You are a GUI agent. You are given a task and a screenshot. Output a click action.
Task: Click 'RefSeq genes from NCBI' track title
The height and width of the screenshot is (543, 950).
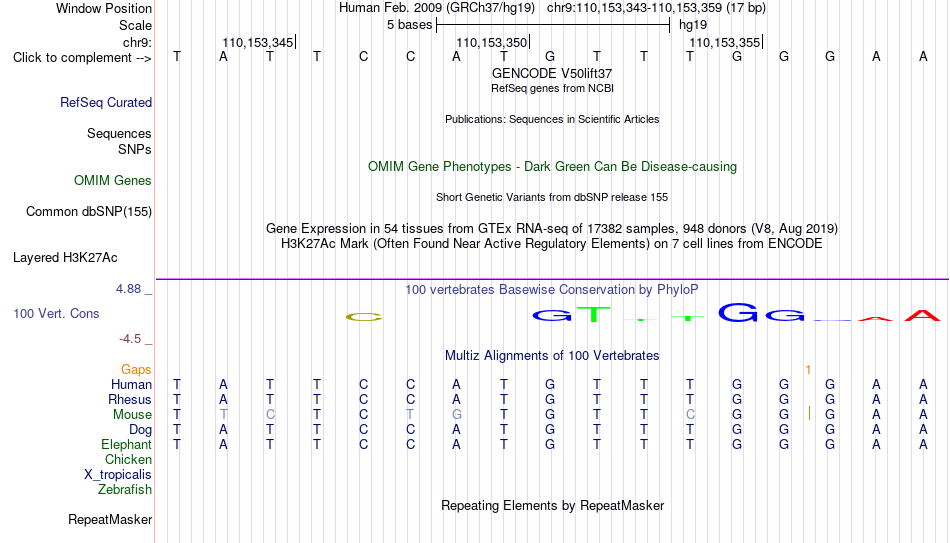[x=552, y=88]
